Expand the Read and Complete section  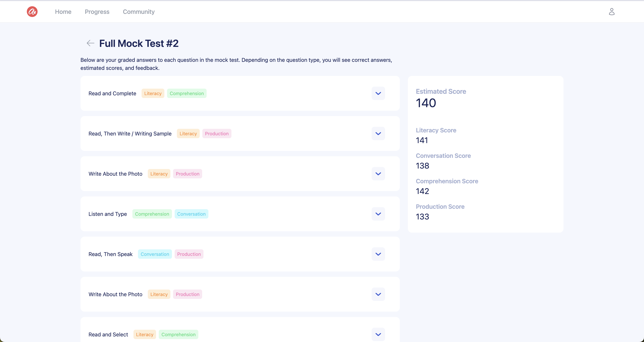pos(378,93)
